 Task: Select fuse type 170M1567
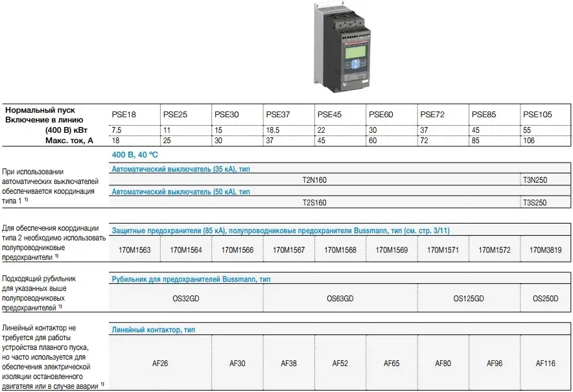point(288,250)
